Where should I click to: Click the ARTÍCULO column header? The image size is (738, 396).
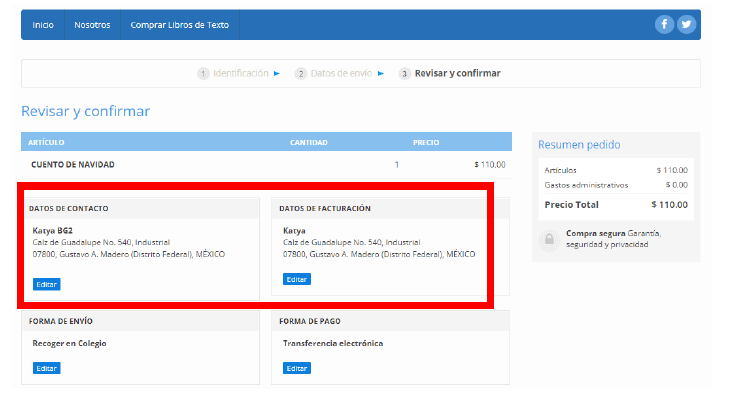(x=46, y=142)
